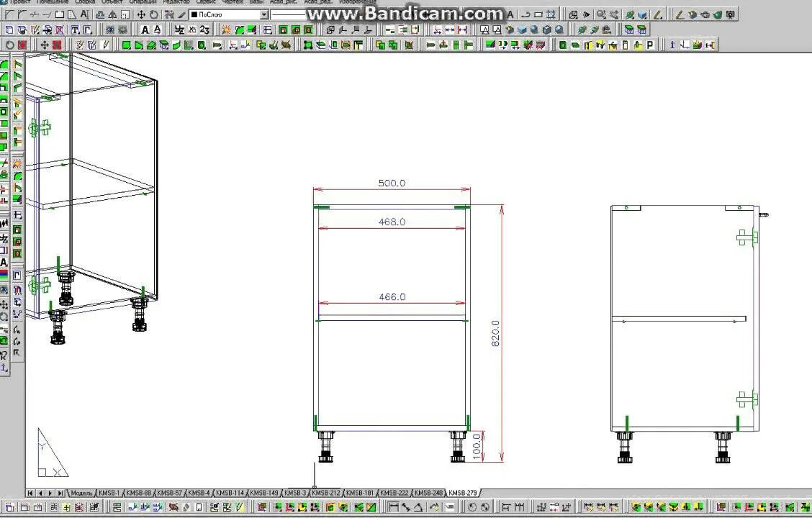This screenshot has height=518, width=812.
Task: Click the 100.0 leg height dimension
Action: pos(477,446)
